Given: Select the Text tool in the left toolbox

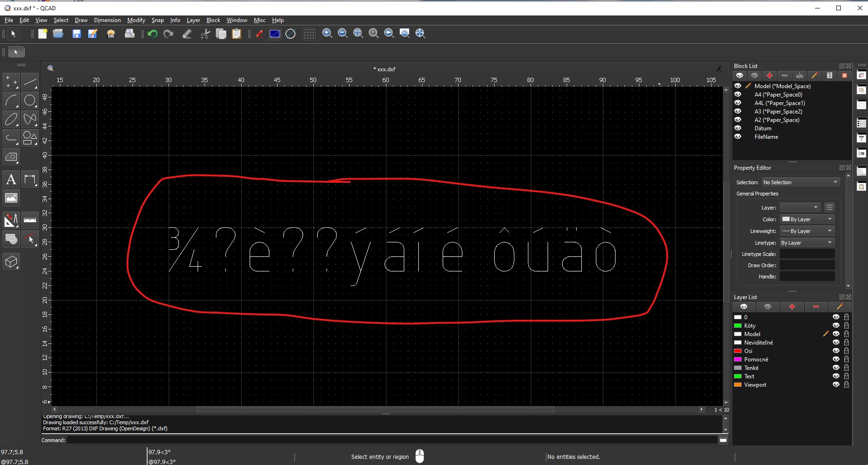Looking at the screenshot, I should (11, 180).
